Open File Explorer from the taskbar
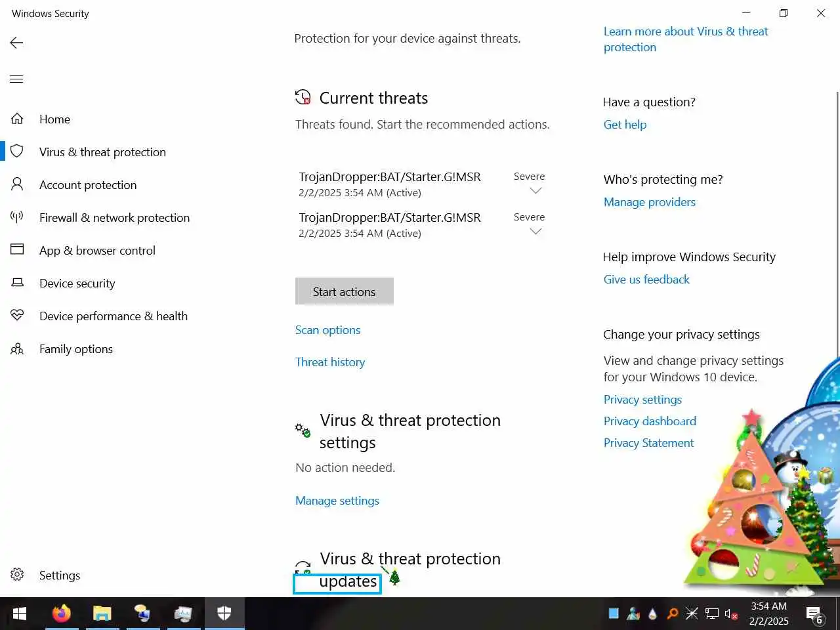 point(102,614)
